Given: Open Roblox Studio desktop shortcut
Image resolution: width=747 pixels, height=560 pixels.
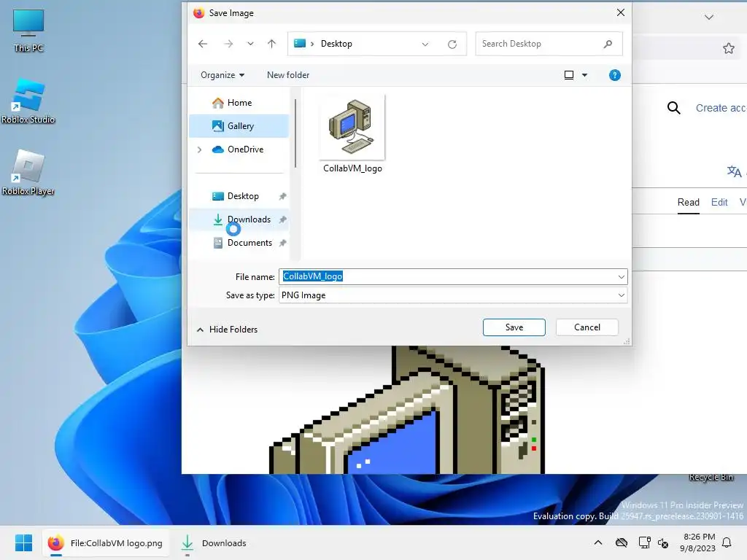Looking at the screenshot, I should point(28,101).
